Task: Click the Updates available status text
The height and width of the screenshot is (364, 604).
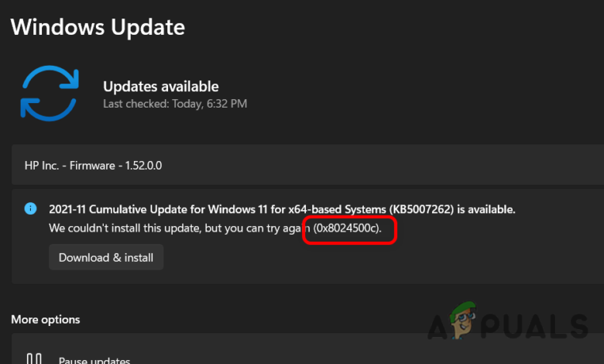Action: [x=160, y=86]
